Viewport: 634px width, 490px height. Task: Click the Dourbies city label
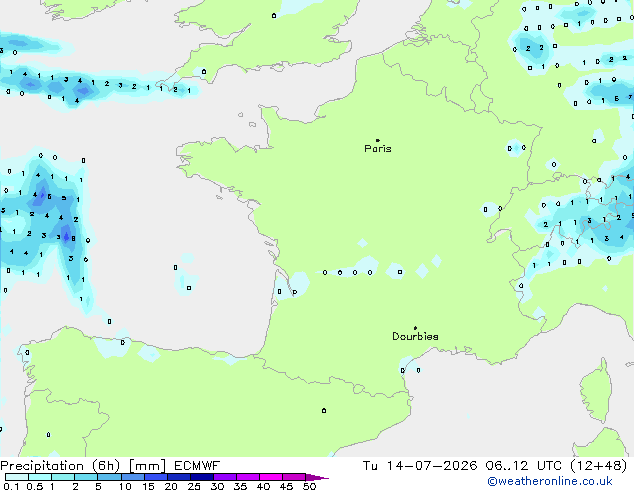pos(415,336)
